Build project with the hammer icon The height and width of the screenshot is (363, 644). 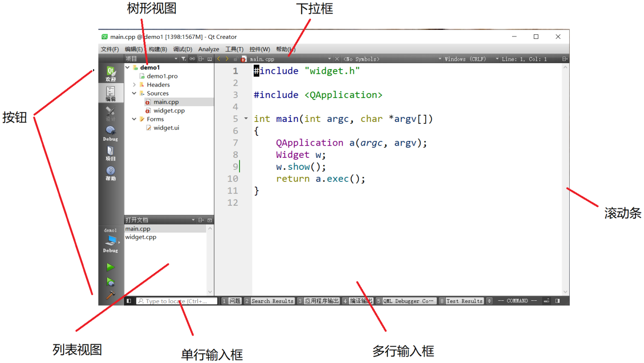tap(110, 295)
